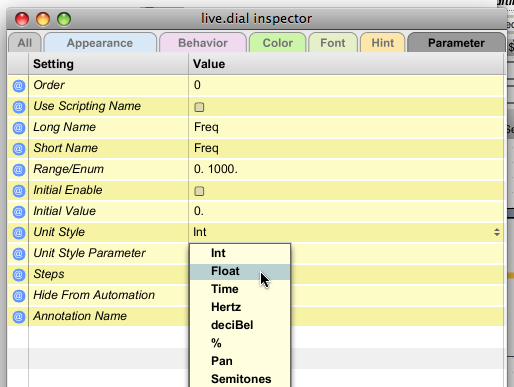Switch to the Font tab

coord(333,43)
